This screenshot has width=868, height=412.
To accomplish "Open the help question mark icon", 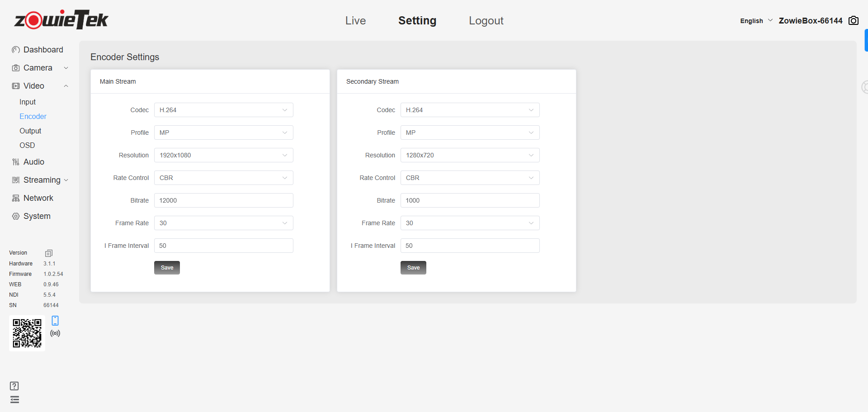I will (14, 386).
